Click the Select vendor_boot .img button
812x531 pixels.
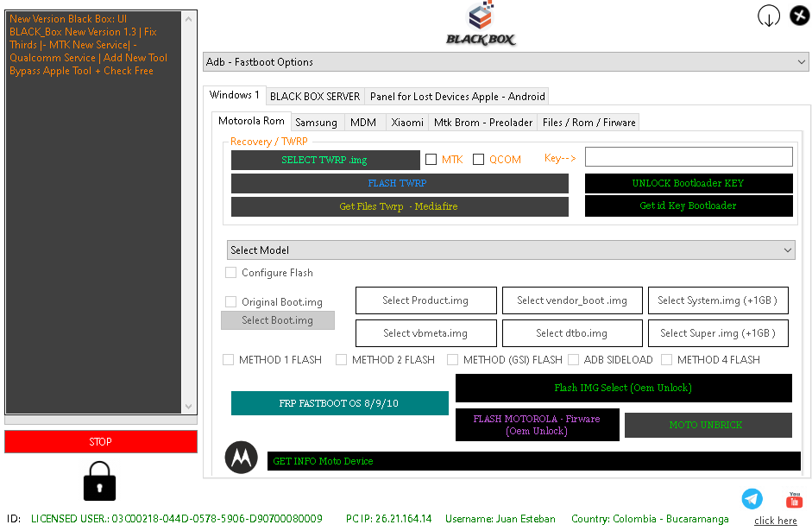572,300
